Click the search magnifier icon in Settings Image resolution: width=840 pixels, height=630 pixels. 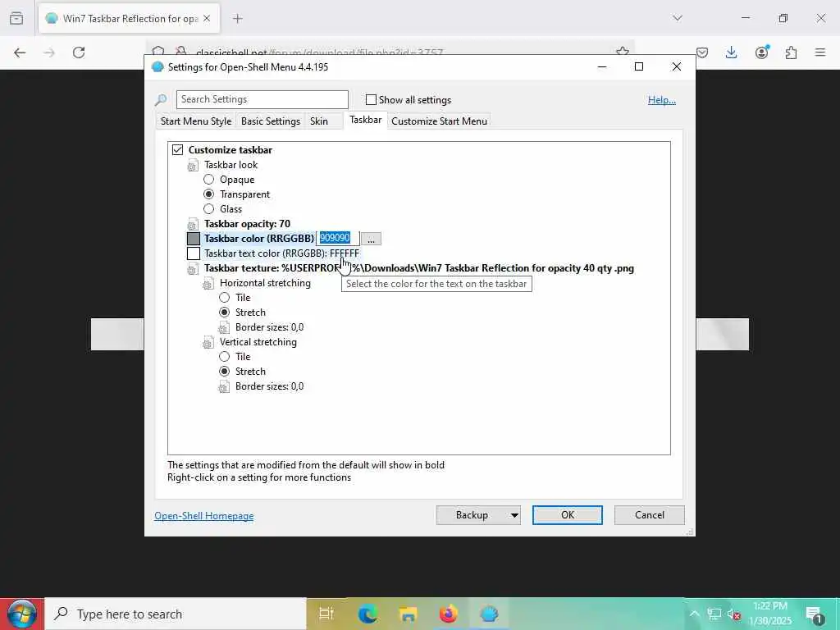161,99
